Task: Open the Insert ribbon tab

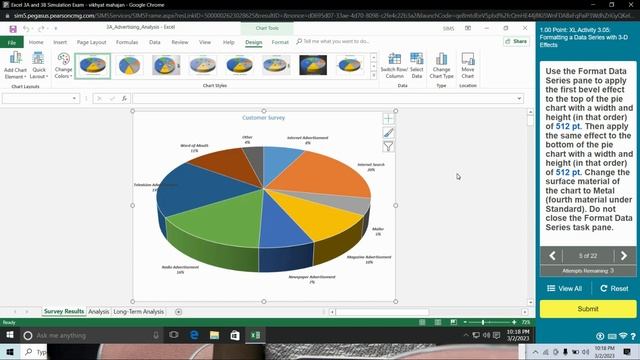Action: (x=60, y=42)
